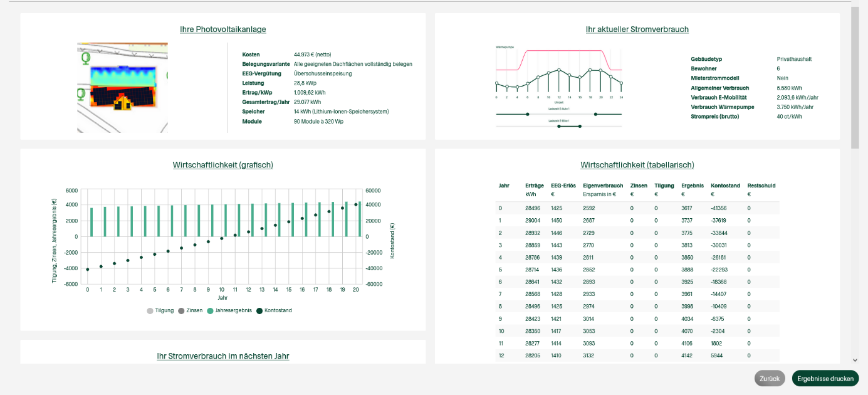Toggle the Jahresergebnis series in the chart legend
The image size is (868, 395).
229,310
